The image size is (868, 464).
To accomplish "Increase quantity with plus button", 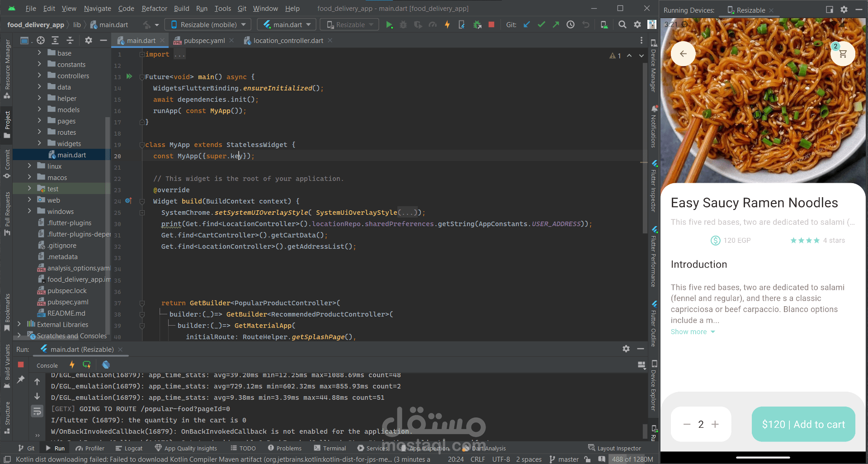I will click(715, 424).
